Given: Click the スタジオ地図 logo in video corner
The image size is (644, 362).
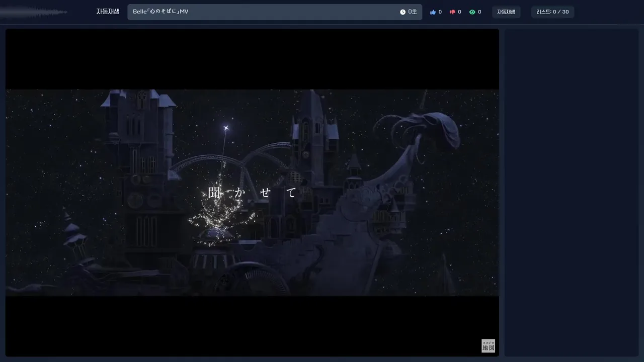Looking at the screenshot, I should point(488,346).
